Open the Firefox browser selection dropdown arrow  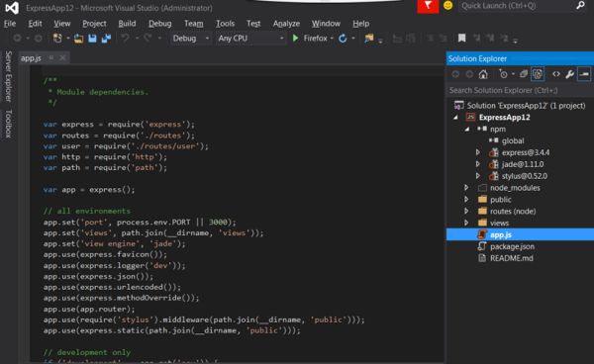(332, 39)
